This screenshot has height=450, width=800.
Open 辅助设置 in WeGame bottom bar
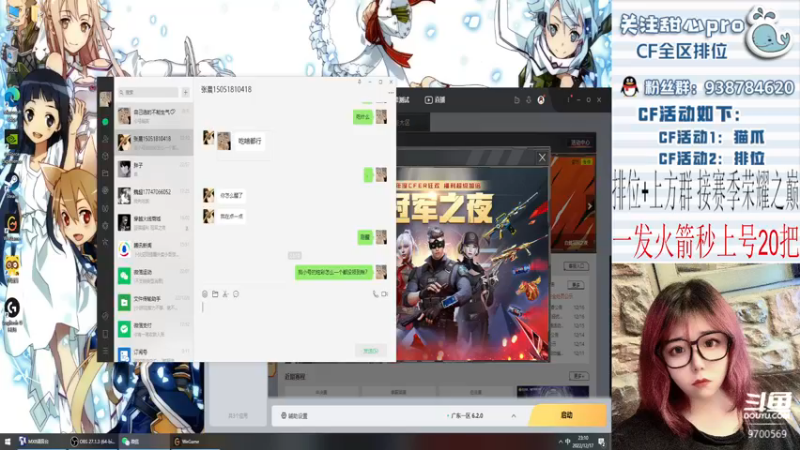pos(294,416)
